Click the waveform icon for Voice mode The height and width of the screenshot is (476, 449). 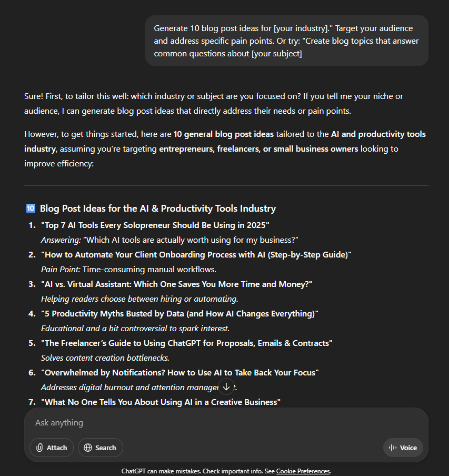point(392,448)
